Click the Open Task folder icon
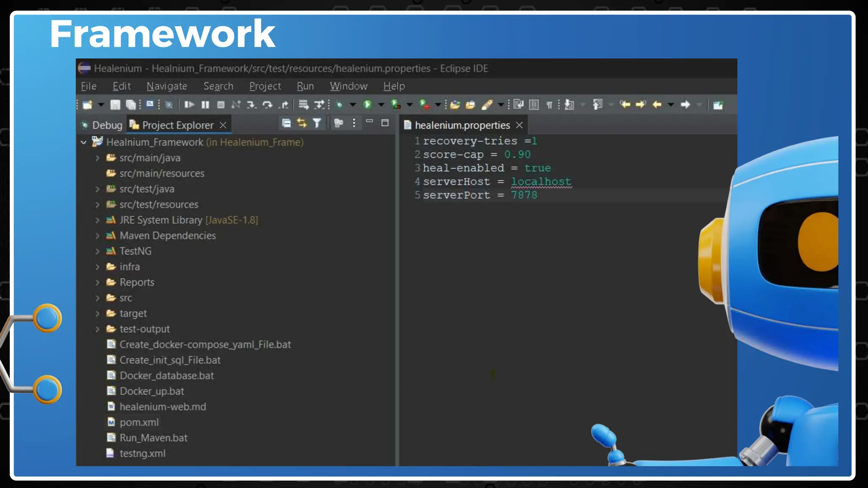This screenshot has height=488, width=868. coord(470,105)
